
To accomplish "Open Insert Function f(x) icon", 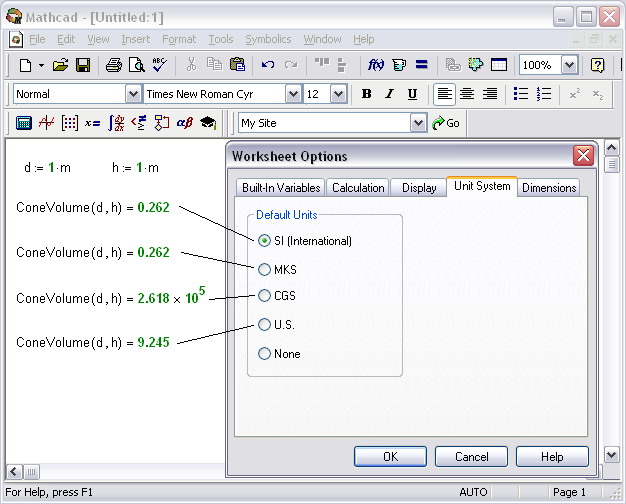I will 376,65.
